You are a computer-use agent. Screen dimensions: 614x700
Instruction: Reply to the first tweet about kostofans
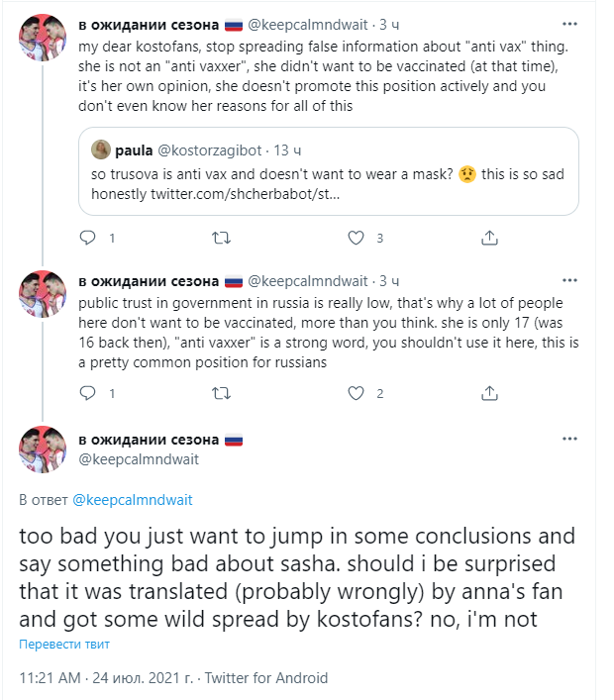click(87, 238)
